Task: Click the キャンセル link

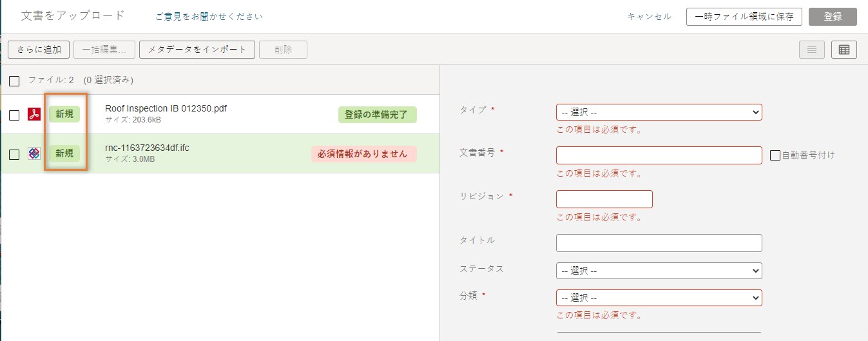Action: click(x=649, y=17)
